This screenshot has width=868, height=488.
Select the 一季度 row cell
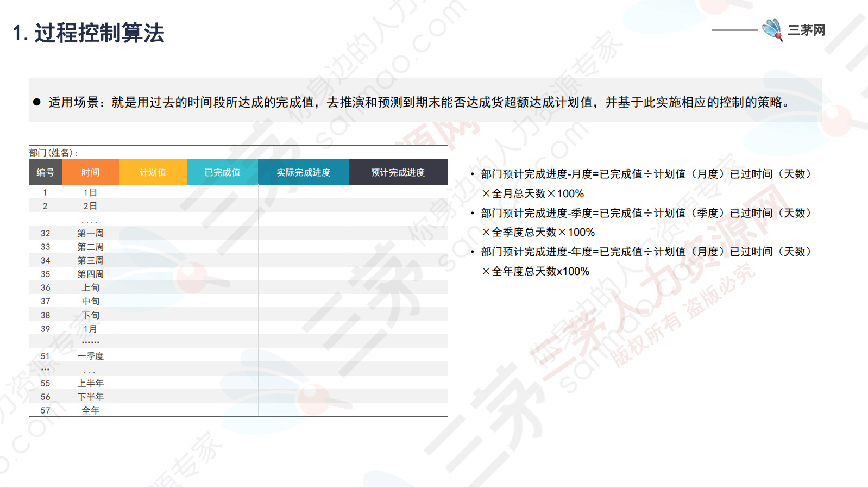(x=90, y=356)
